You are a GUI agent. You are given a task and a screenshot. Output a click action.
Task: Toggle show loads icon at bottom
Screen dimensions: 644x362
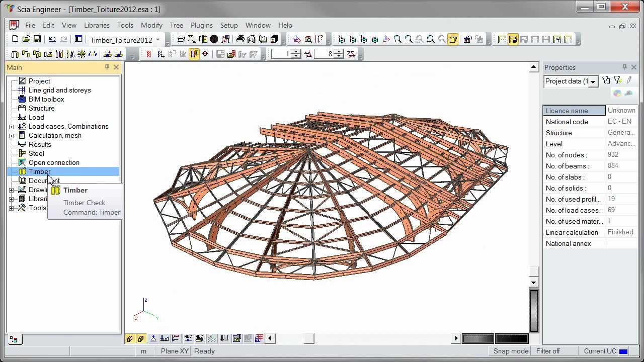[x=165, y=338]
